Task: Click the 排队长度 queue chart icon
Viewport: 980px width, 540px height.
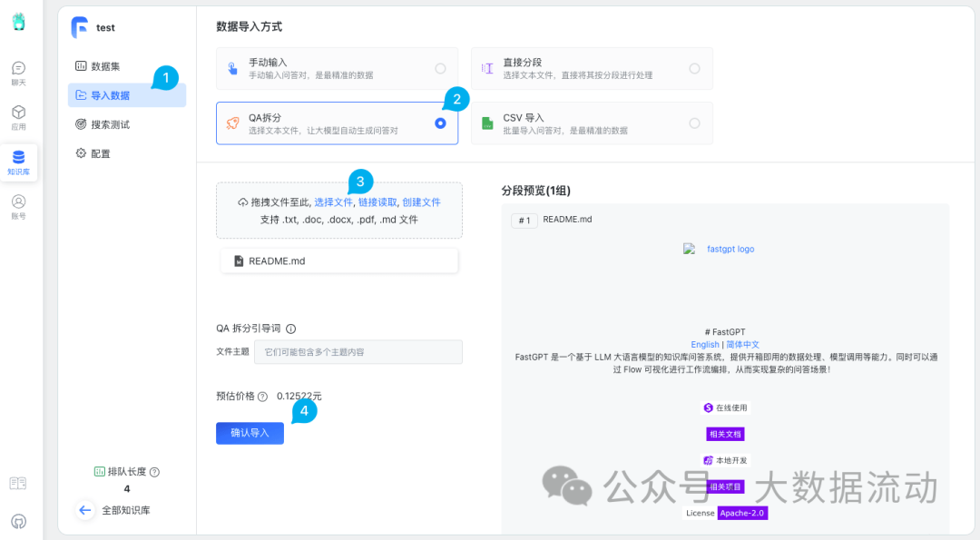Action: pos(100,472)
